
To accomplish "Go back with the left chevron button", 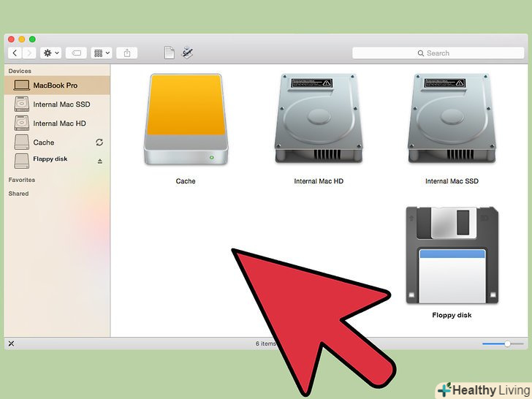I will (x=15, y=53).
